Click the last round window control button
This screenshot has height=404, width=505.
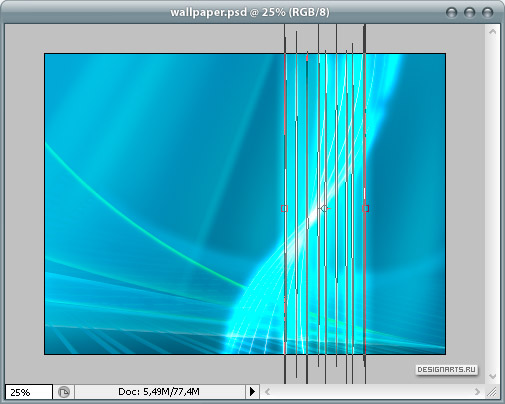pyautogui.click(x=488, y=13)
